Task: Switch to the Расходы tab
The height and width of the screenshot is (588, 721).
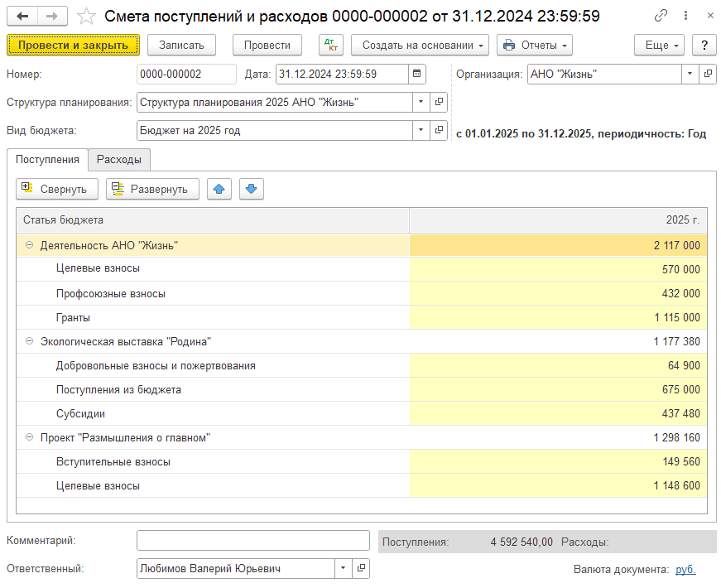Action: 119,159
